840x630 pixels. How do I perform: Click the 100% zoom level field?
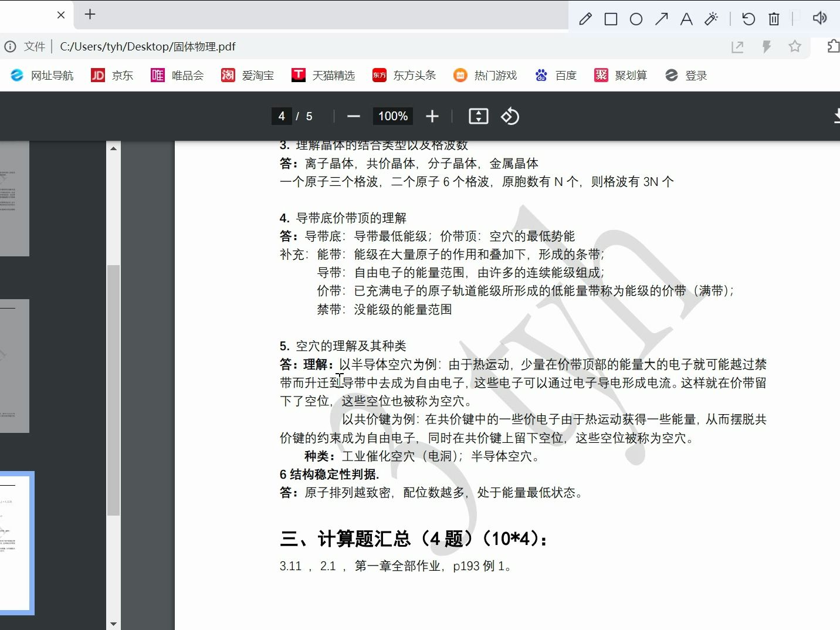click(393, 116)
